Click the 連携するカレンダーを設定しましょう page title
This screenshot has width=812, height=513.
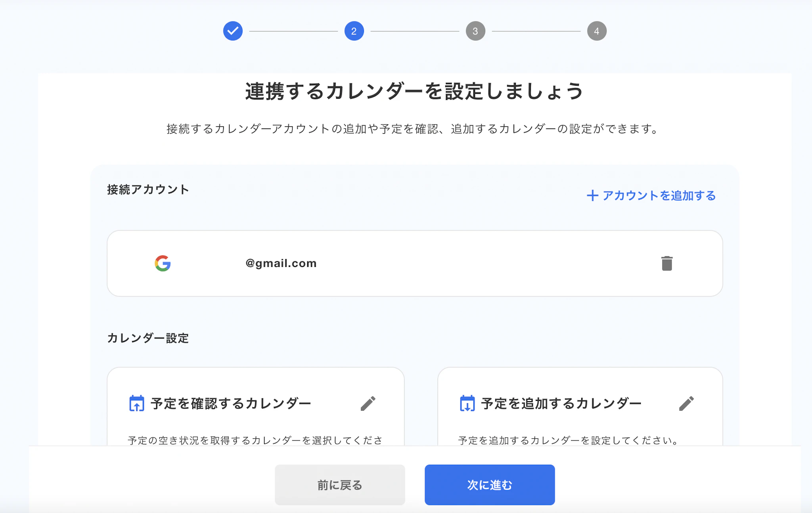coord(414,92)
